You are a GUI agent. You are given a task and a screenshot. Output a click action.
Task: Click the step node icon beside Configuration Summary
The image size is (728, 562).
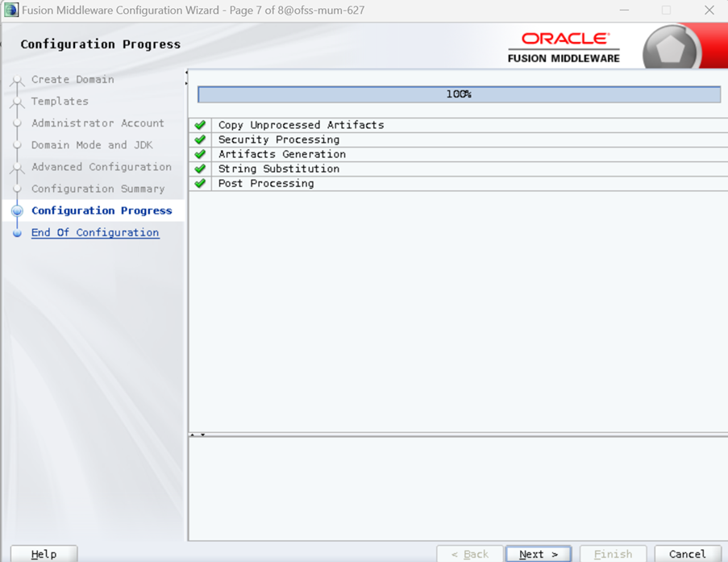[x=17, y=189]
